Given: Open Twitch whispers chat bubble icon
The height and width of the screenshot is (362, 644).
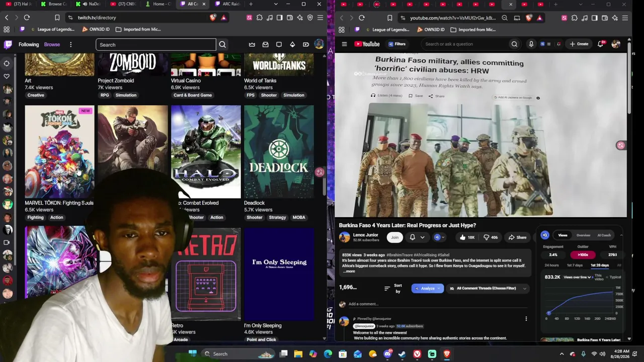Looking at the screenshot, I should [279, 45].
